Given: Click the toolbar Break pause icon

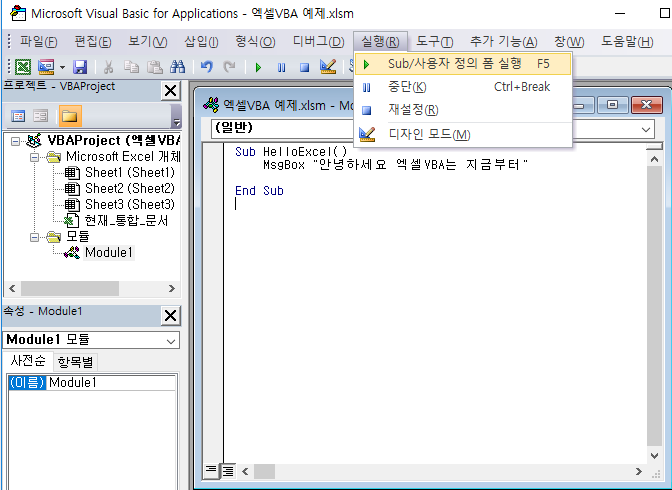Looking at the screenshot, I should coord(281,67).
